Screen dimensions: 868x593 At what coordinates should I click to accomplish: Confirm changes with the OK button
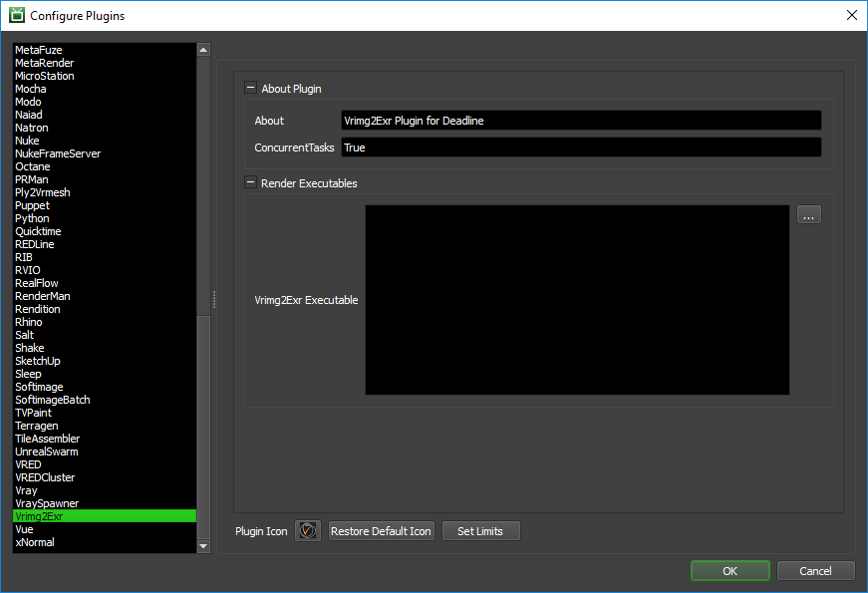click(729, 571)
